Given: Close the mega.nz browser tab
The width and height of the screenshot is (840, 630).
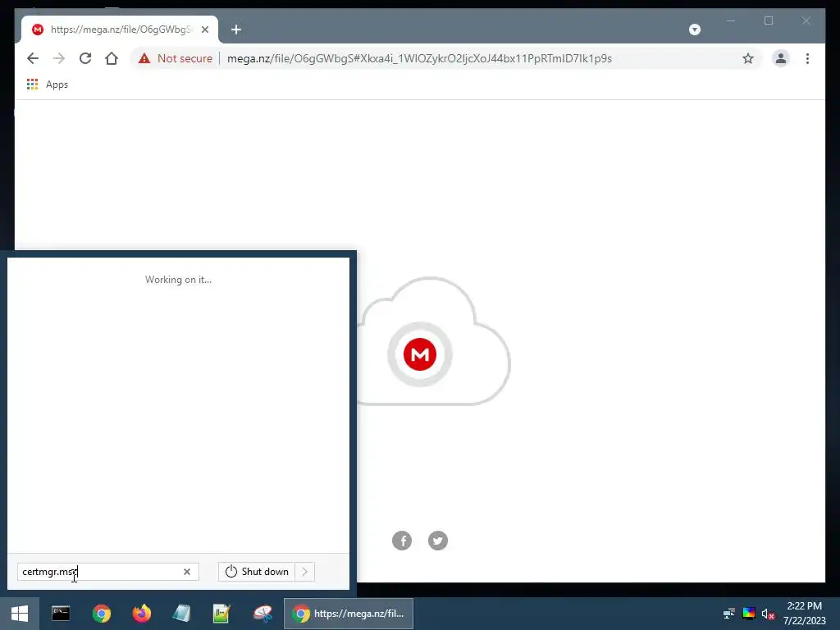Looking at the screenshot, I should click(204, 30).
